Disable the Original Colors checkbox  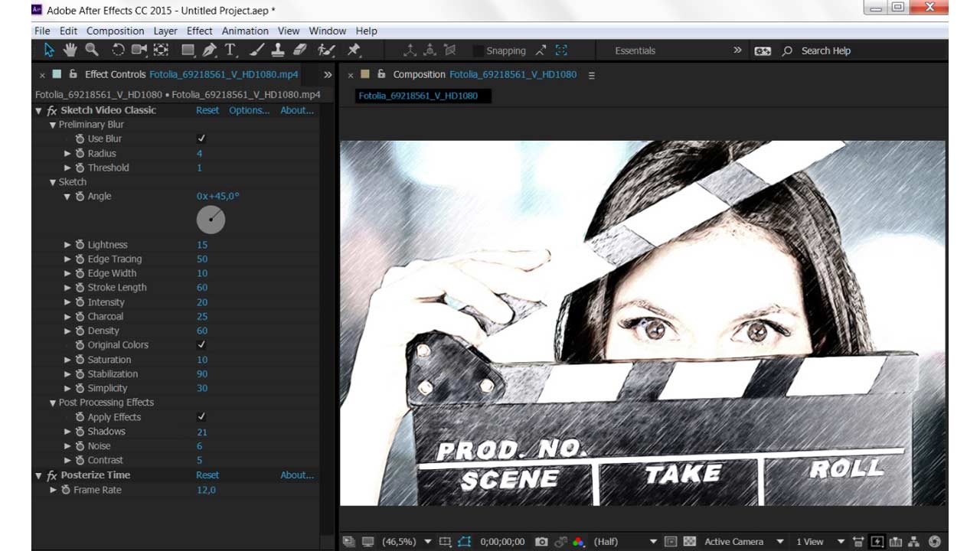201,345
